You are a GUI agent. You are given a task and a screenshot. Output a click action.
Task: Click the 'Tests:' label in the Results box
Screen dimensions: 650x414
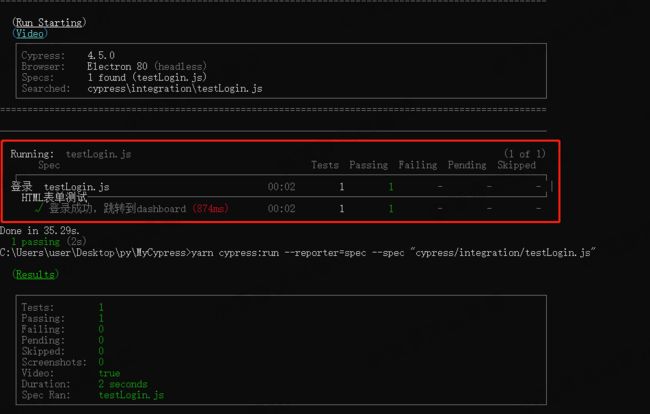pyautogui.click(x=38, y=307)
